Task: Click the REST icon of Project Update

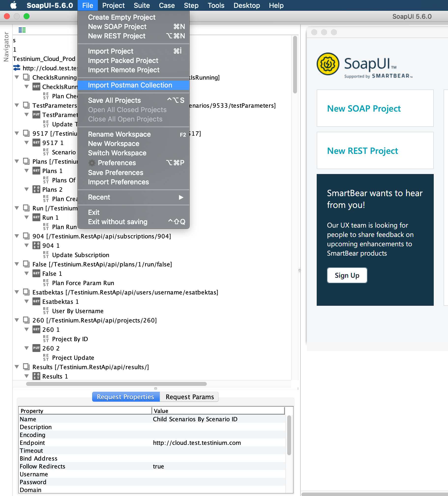Action: click(x=46, y=357)
